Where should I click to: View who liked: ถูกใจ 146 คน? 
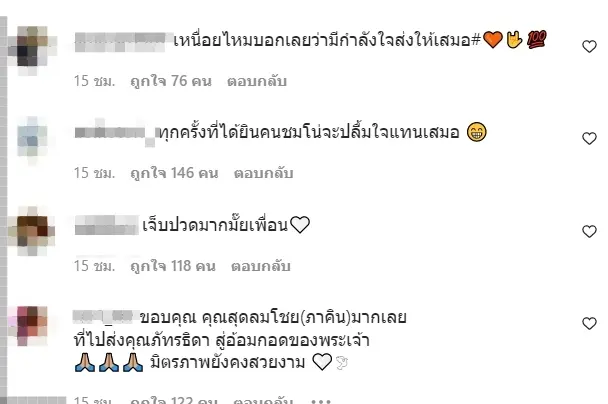click(x=174, y=173)
